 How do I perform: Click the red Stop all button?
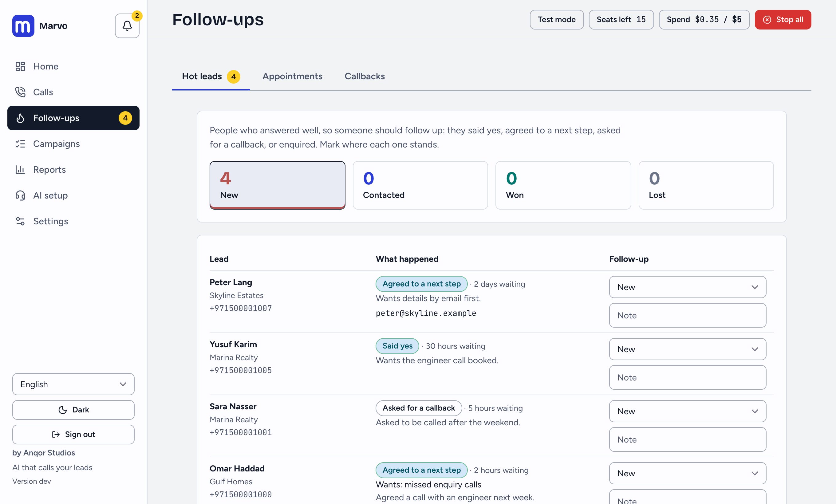pos(783,20)
